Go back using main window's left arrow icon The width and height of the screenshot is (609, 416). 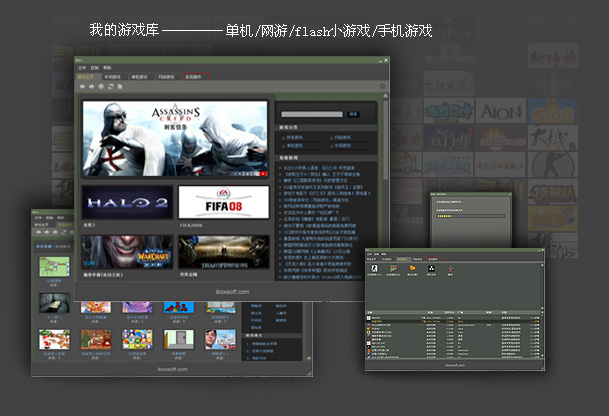pyautogui.click(x=82, y=86)
